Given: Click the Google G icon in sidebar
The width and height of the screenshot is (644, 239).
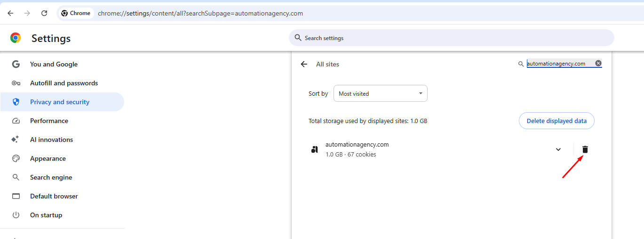Looking at the screenshot, I should pyautogui.click(x=16, y=64).
